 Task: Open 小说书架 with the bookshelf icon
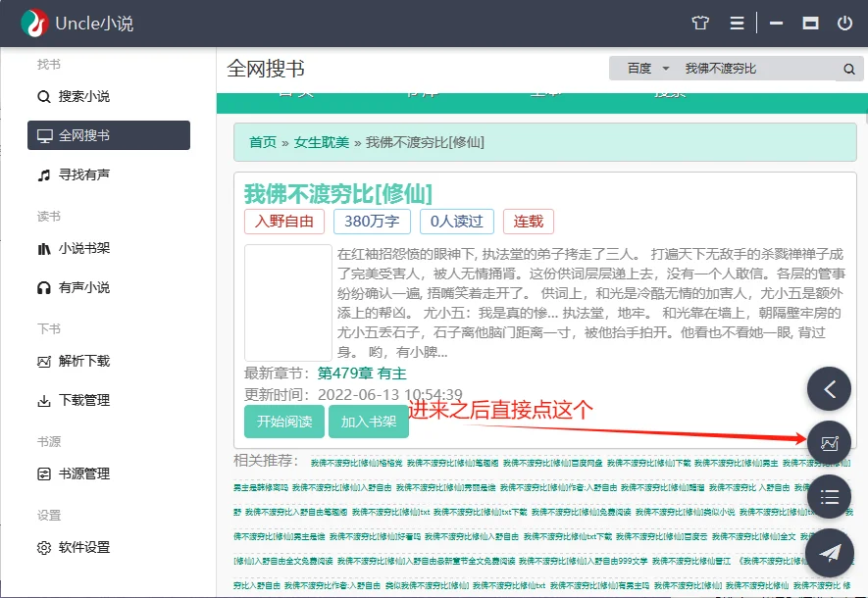[x=44, y=247]
